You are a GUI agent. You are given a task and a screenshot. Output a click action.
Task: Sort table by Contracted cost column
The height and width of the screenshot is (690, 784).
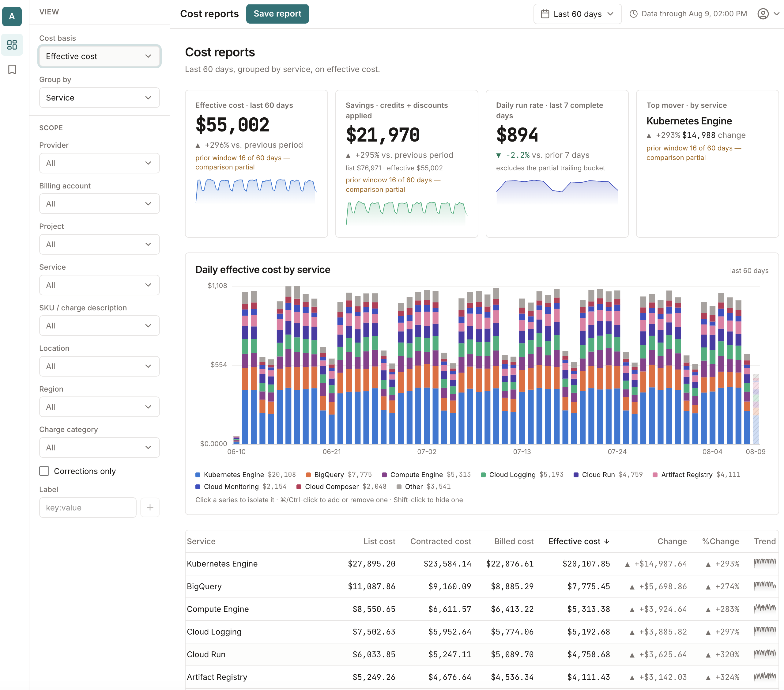point(440,541)
